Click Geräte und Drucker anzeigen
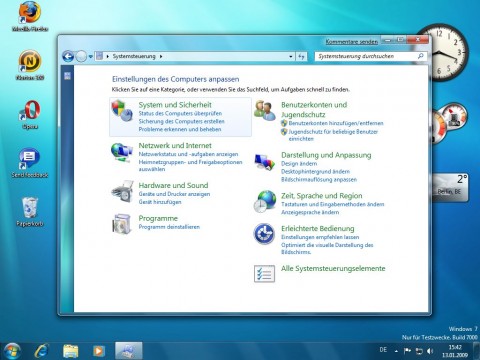480x360 pixels. 174,194
